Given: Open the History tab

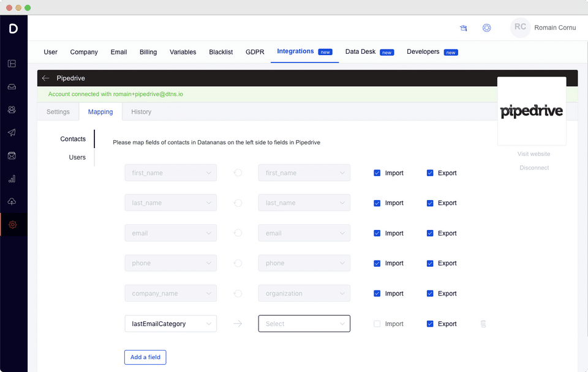Looking at the screenshot, I should tap(141, 111).
